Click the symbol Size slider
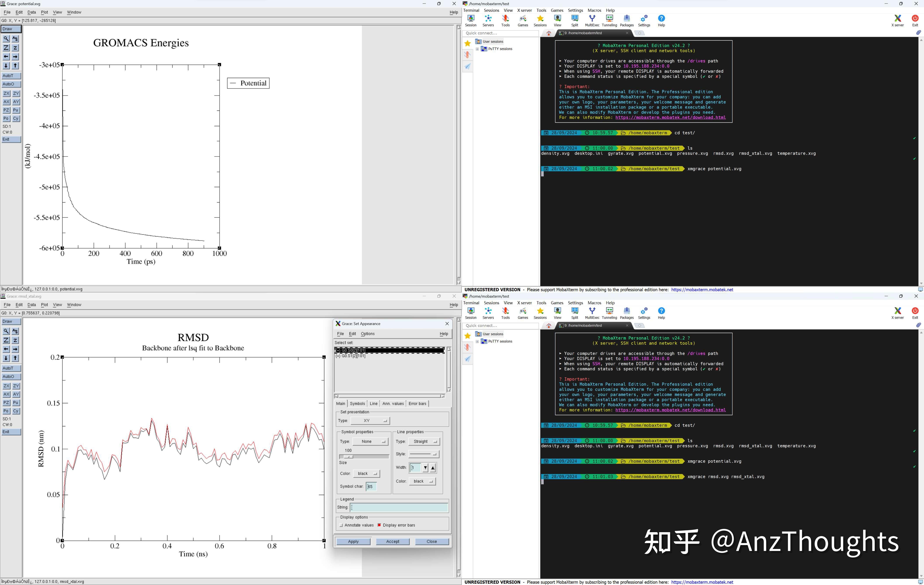Image resolution: width=924 pixels, height=585 pixels. pyautogui.click(x=364, y=456)
